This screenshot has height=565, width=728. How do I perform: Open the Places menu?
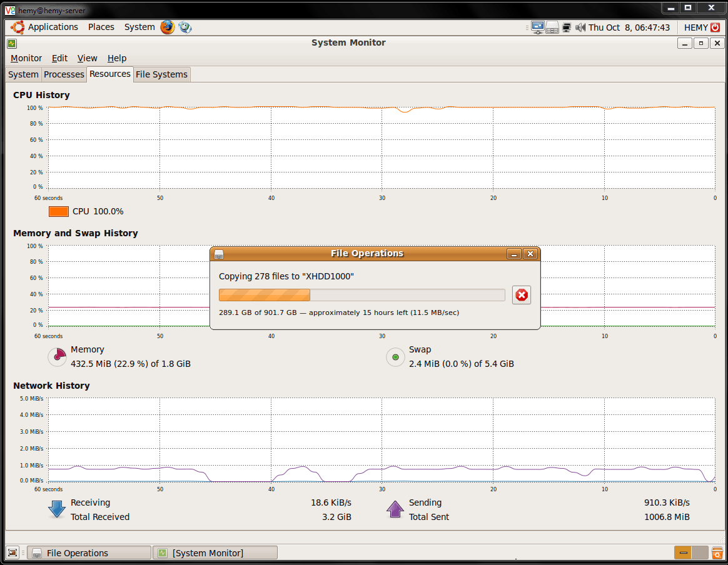pos(101,27)
